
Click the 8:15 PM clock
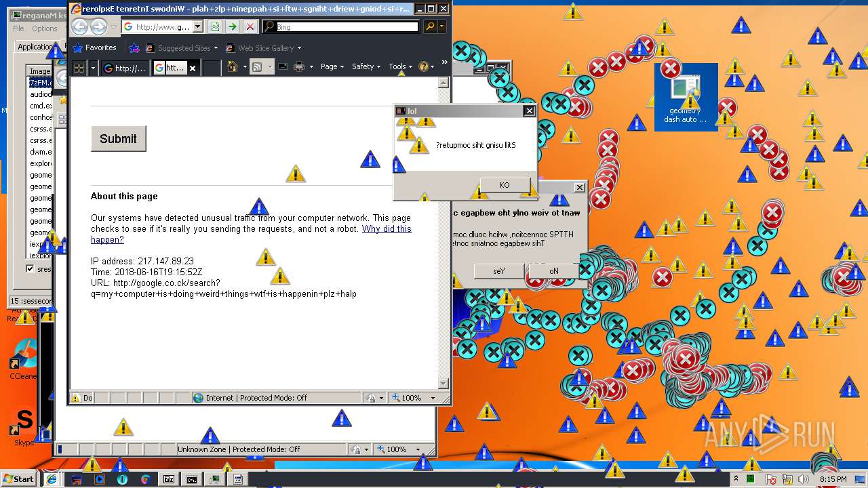833,479
